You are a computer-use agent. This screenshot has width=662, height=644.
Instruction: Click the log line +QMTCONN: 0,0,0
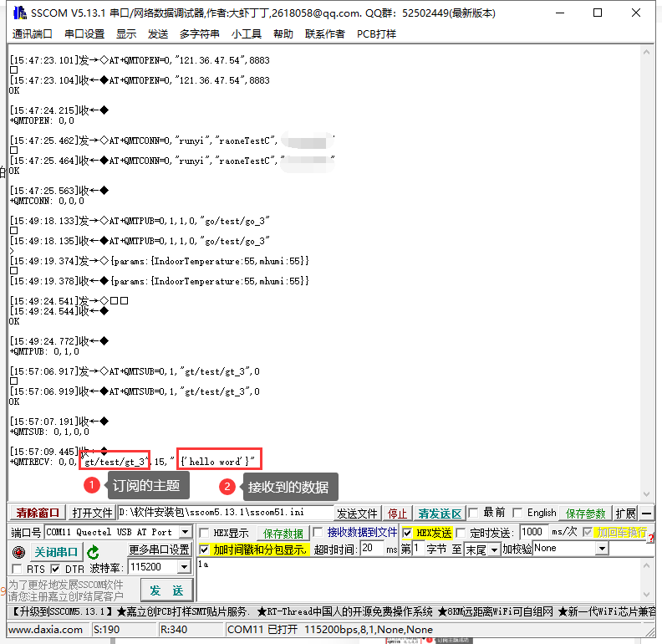(47, 201)
